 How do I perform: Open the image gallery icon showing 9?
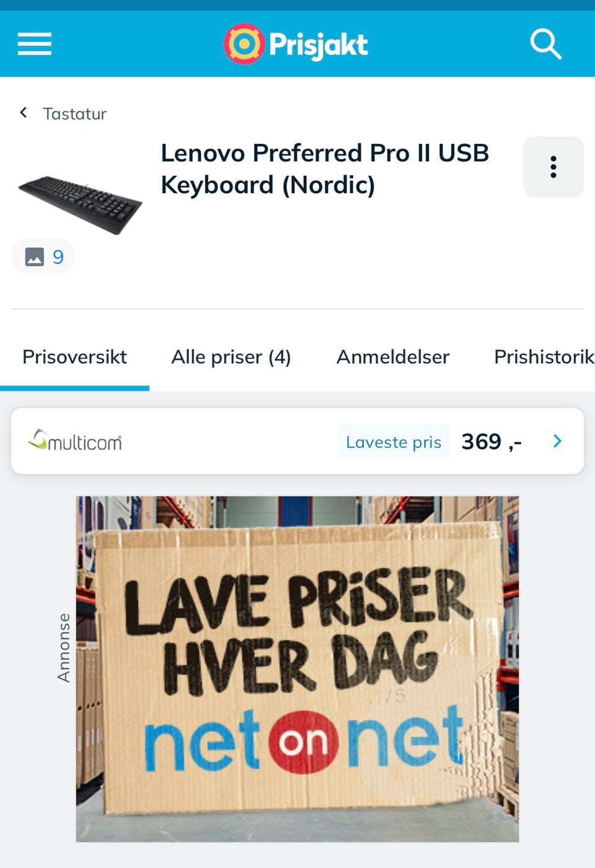coord(43,256)
